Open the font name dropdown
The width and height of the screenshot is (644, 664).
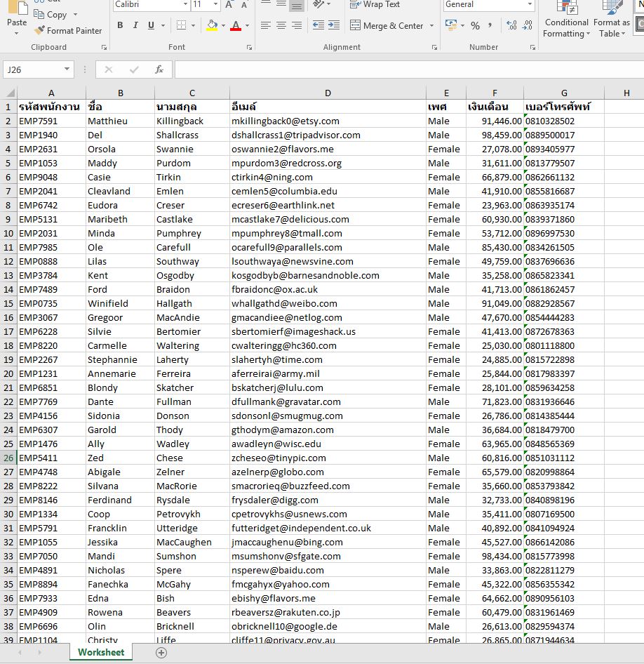tap(185, 5)
